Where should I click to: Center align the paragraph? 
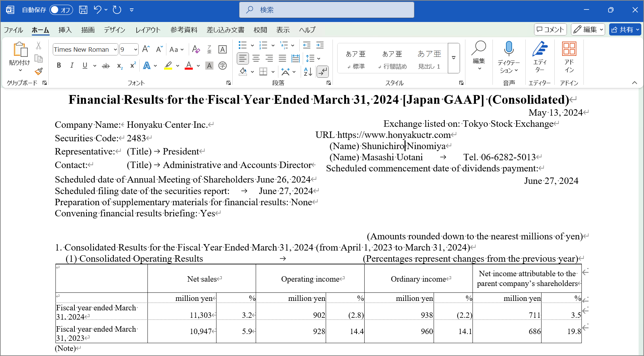click(x=256, y=58)
